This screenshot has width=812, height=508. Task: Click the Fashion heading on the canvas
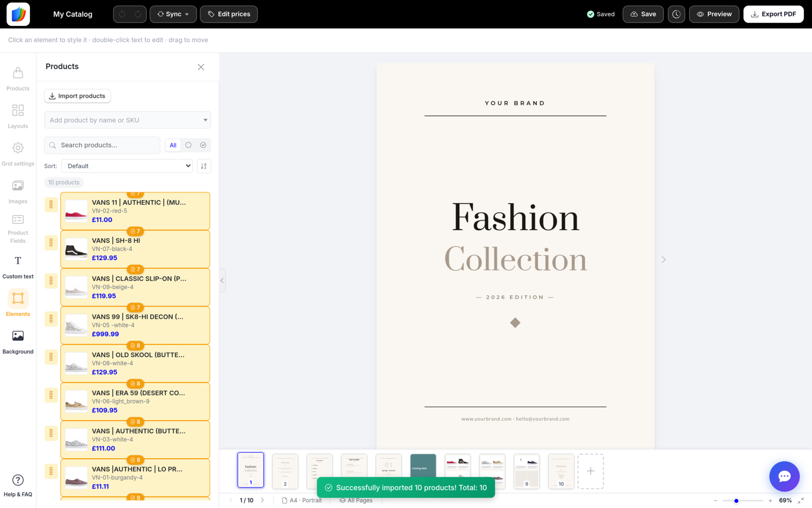tap(515, 217)
